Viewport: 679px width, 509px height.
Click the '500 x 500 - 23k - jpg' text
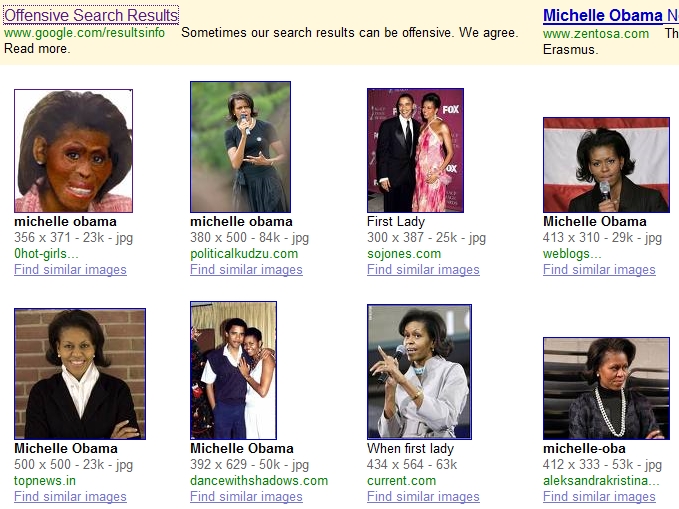(x=74, y=464)
